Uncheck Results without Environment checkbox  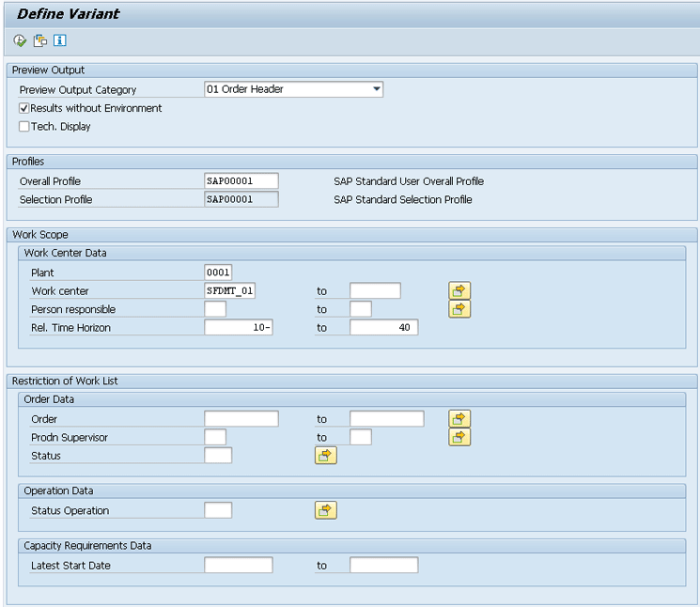(24, 108)
